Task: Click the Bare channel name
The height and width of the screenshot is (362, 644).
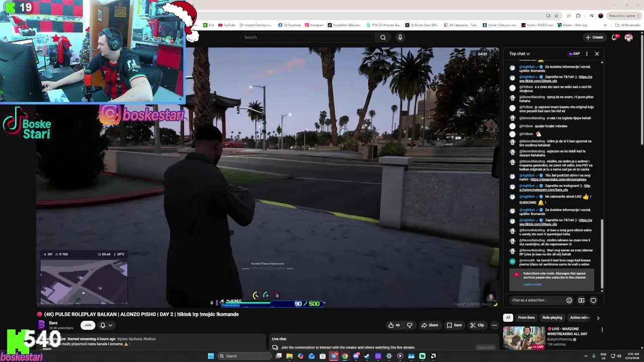Action: [x=53, y=323]
